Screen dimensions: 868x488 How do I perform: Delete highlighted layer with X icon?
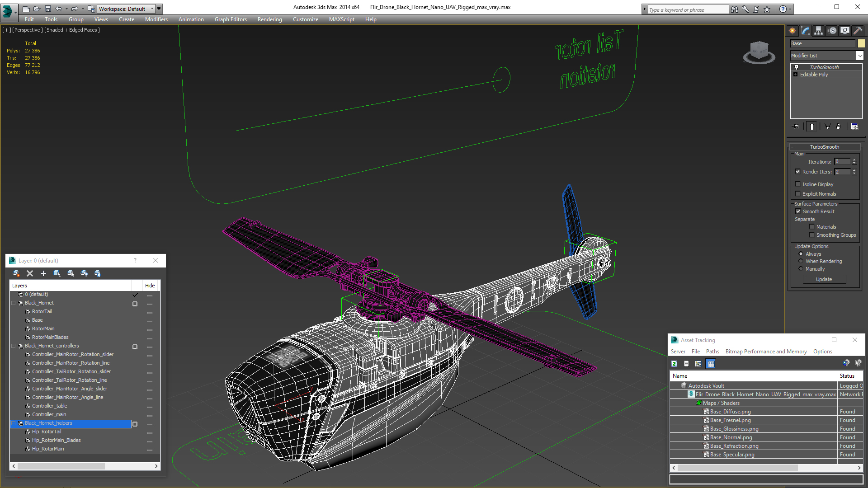pyautogui.click(x=30, y=273)
